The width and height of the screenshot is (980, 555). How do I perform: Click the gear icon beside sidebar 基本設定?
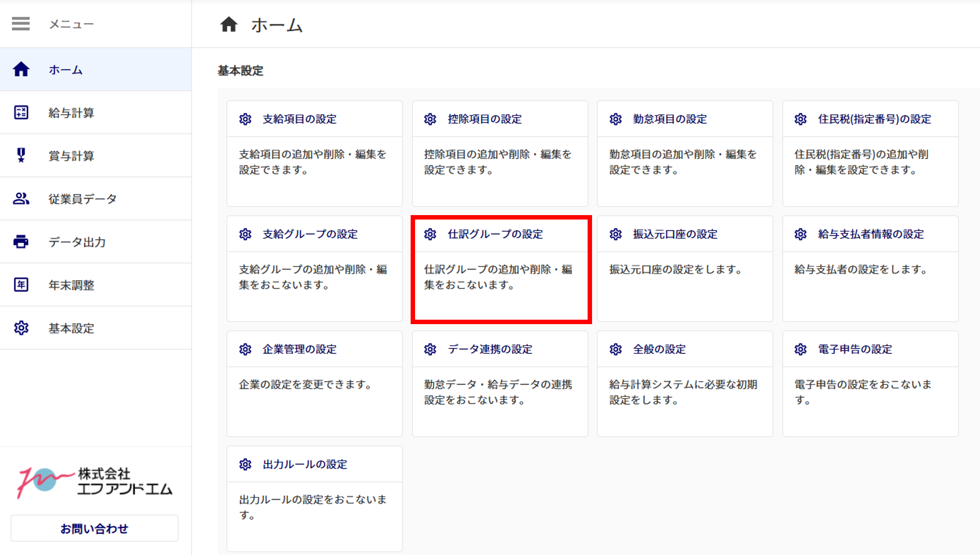[21, 328]
